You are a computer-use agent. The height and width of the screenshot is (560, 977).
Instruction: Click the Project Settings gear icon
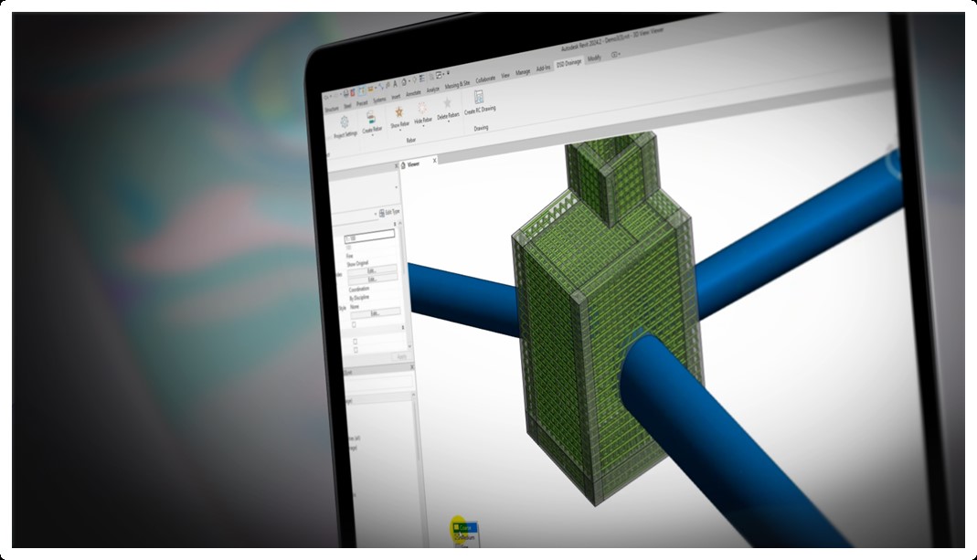click(x=345, y=122)
